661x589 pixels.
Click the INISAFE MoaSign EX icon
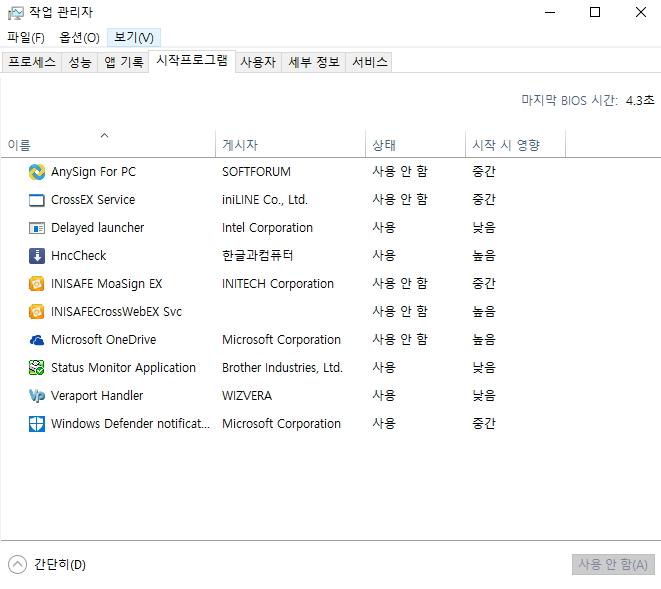[x=37, y=284]
